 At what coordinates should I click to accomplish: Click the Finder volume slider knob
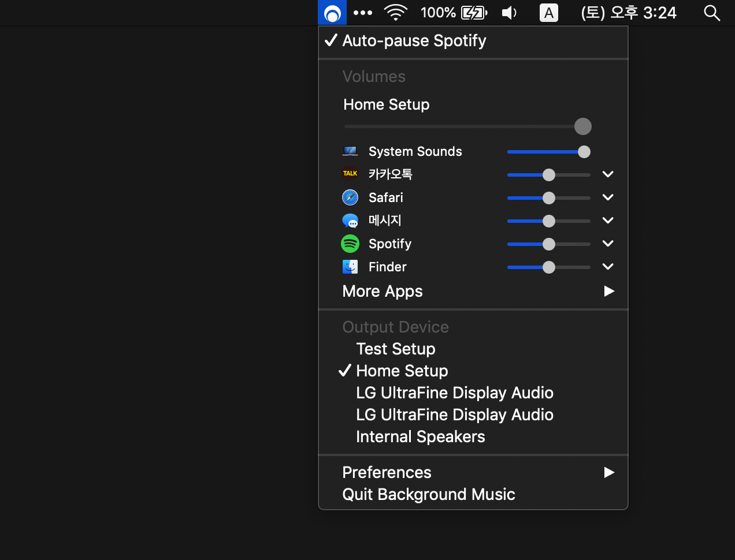pyautogui.click(x=549, y=267)
